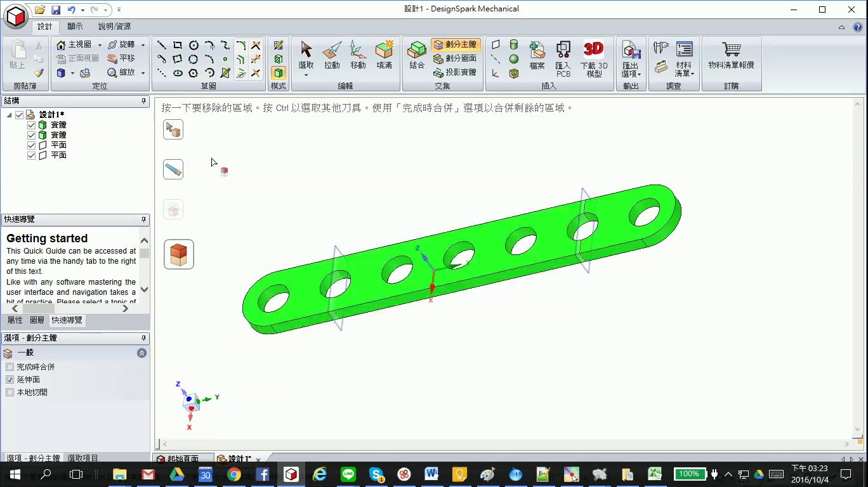Switch to the 屬性 panel tab
868x487 pixels.
coord(15,320)
